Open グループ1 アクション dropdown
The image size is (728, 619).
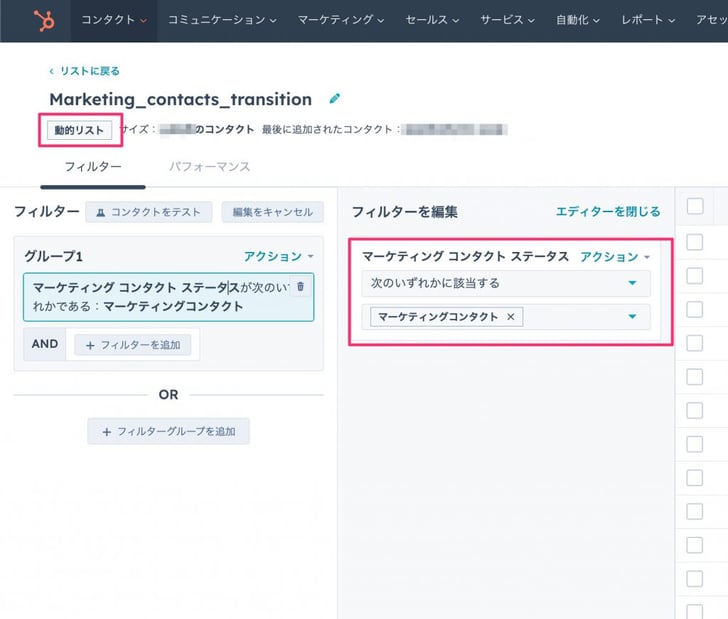coord(279,256)
